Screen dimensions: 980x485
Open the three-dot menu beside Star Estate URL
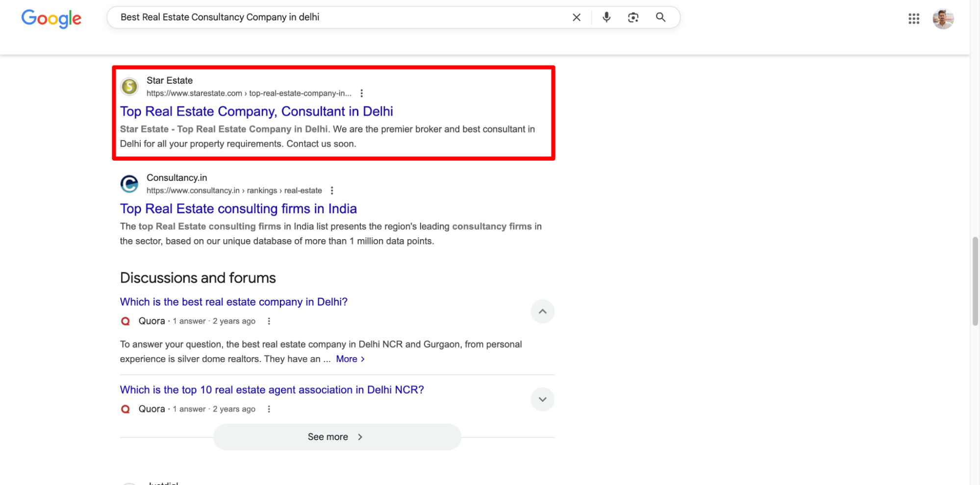click(x=361, y=93)
